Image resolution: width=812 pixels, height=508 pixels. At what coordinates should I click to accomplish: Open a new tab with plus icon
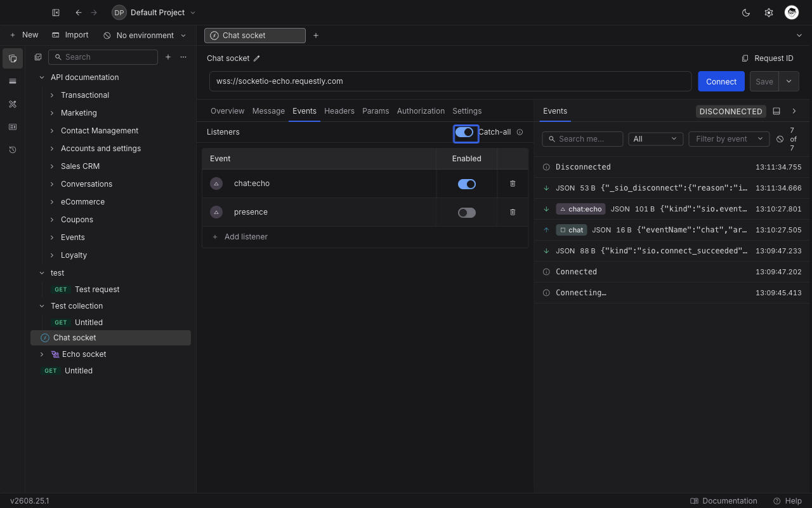pyautogui.click(x=316, y=36)
